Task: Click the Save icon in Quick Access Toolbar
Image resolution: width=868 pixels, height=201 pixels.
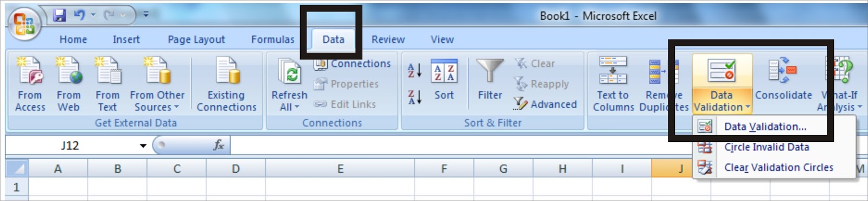Action: point(59,15)
